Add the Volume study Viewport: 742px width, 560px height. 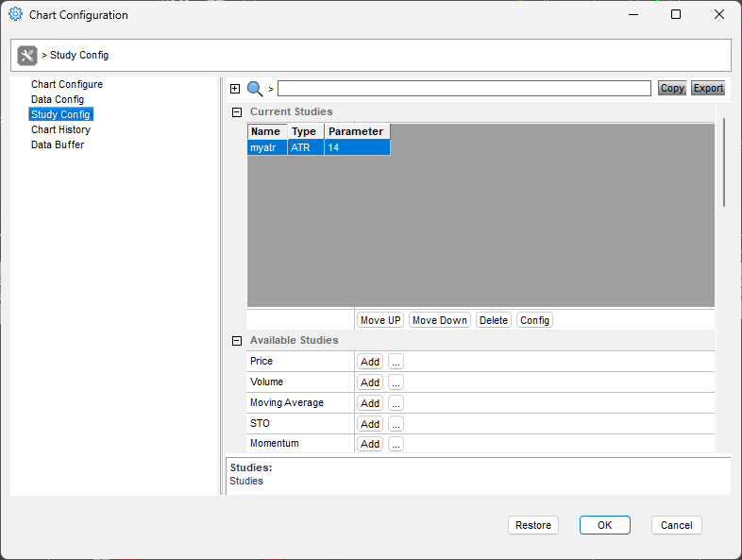point(370,382)
